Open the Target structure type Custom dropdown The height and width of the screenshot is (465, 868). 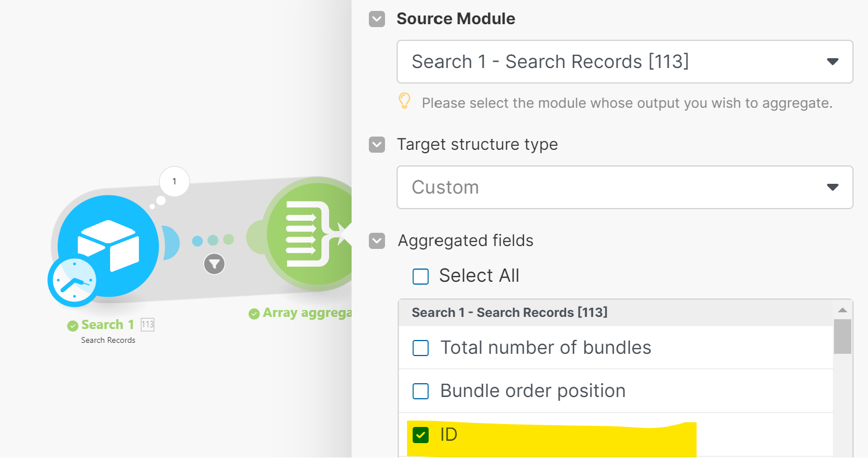(x=625, y=187)
